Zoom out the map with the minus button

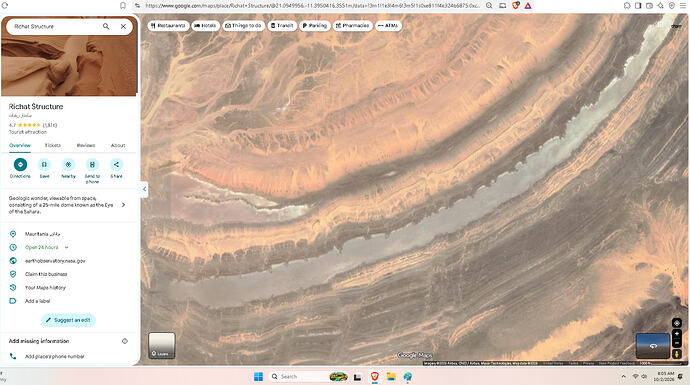(677, 343)
